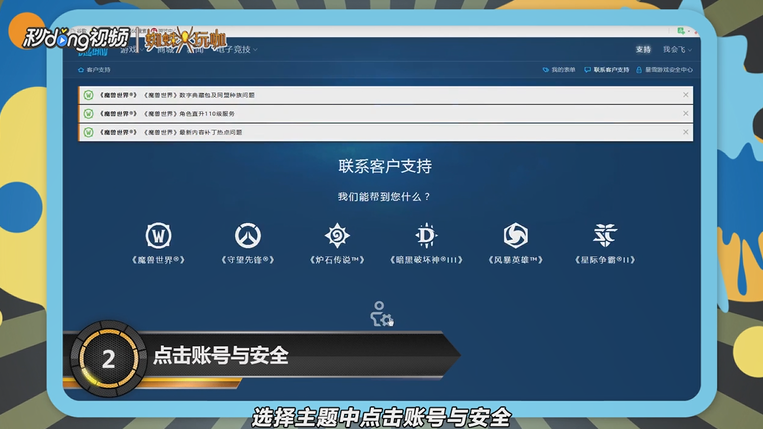
Task: Click green WoW badge on 数字典藏包 row
Action: coord(88,95)
